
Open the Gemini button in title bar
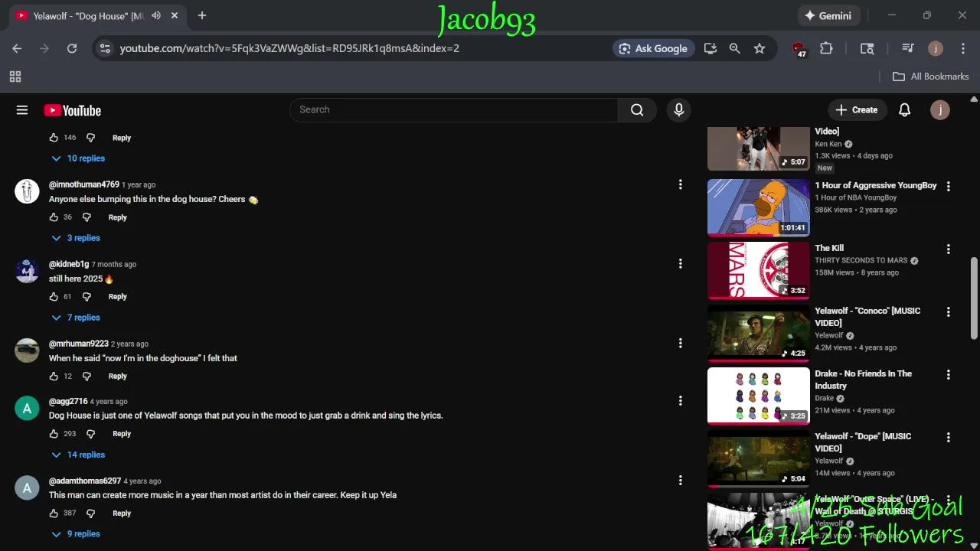pyautogui.click(x=828, y=15)
